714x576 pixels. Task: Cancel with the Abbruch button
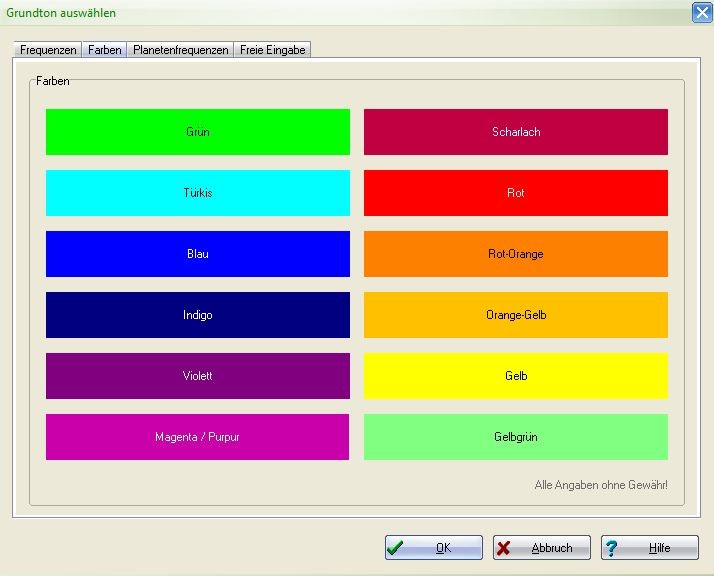[x=541, y=547]
